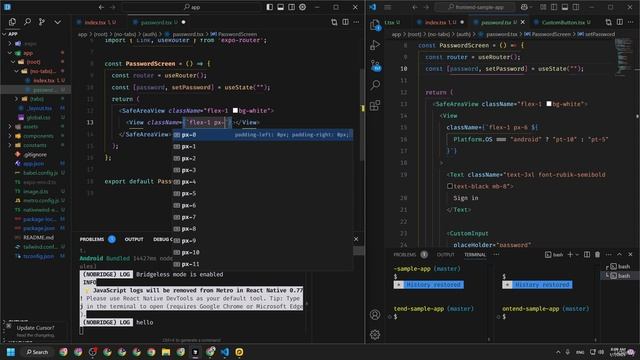Viewport: 640px width, 360px height.
Task: Toggle secondary sidebar layout icon in left window
Action: pos(291,7)
